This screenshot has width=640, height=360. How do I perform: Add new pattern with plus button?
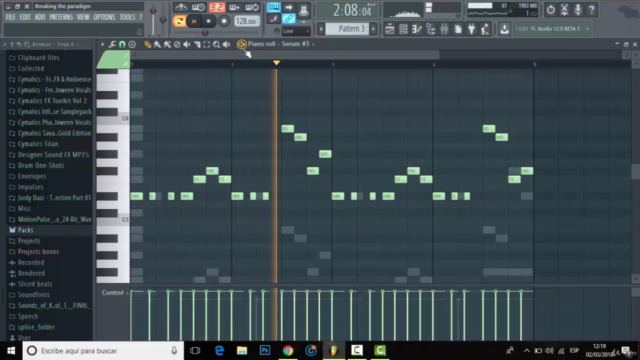click(373, 29)
